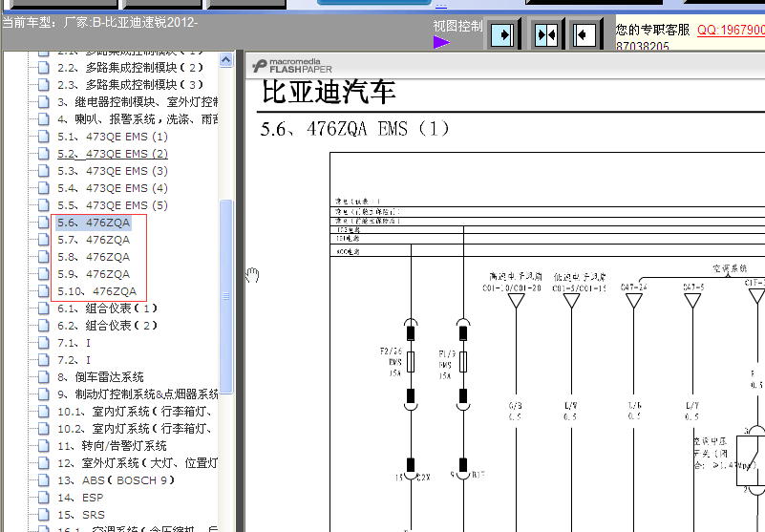Open item 12 室外灯系统
This screenshot has height=532, width=765.
coord(138,463)
